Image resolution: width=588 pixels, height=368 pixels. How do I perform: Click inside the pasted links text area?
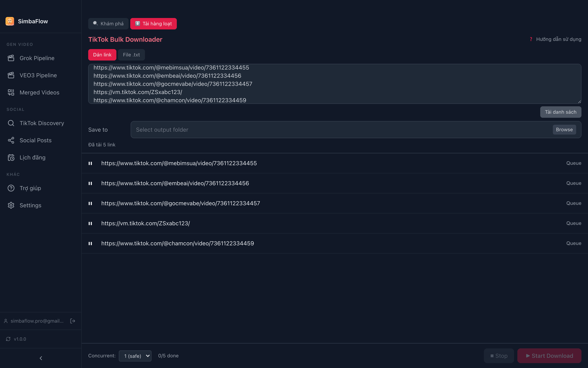tap(335, 84)
